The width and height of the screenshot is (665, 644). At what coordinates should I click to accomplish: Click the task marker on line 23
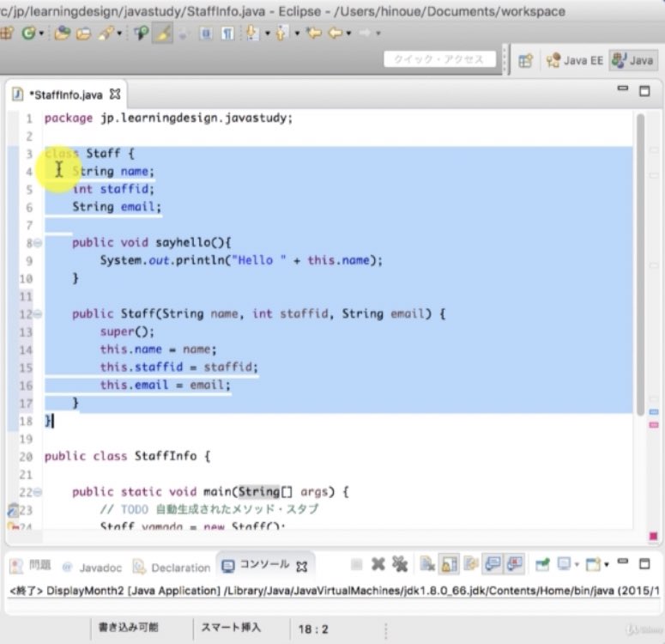tap(13, 509)
